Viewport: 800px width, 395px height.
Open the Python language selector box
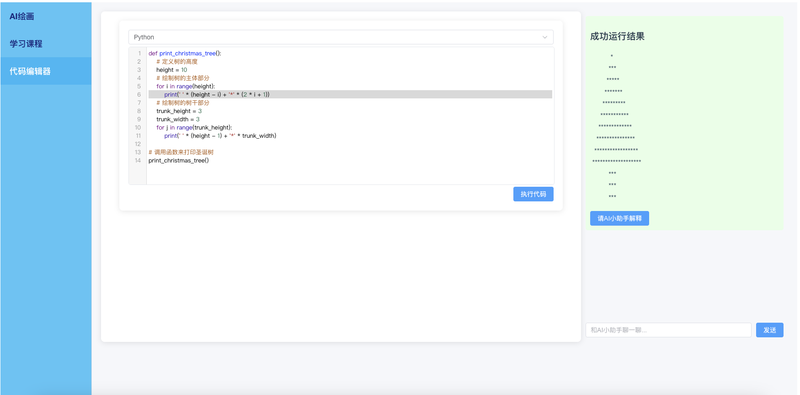341,37
